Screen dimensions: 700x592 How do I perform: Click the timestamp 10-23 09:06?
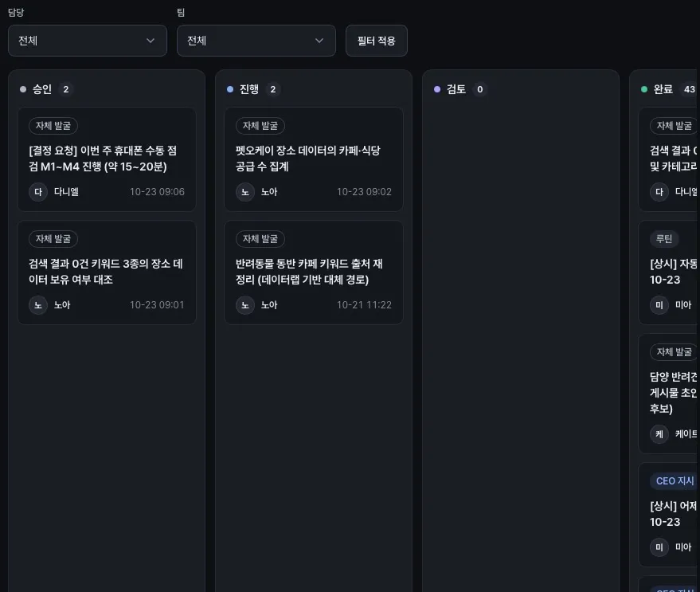point(157,192)
